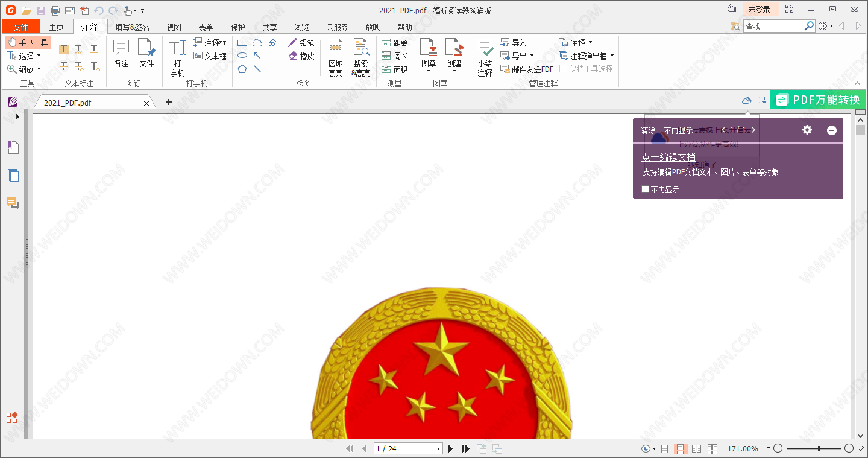
Task: Jump to the last page arrow
Action: tap(465, 448)
